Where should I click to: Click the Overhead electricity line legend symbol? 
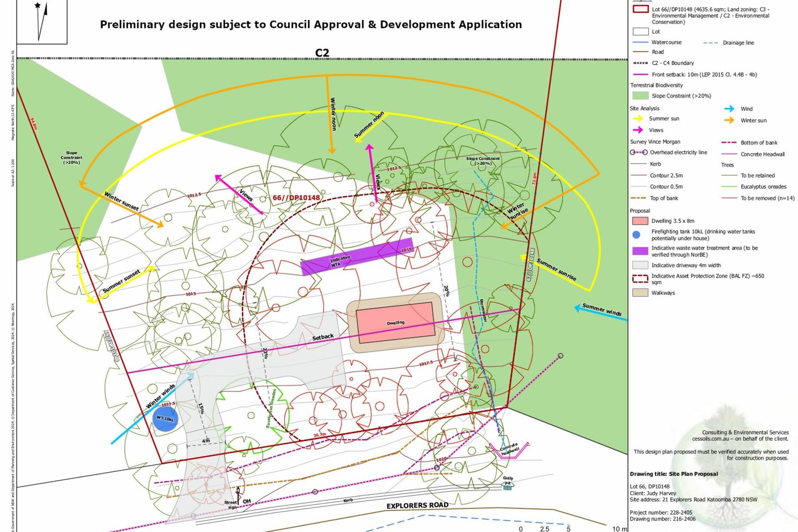(x=638, y=153)
